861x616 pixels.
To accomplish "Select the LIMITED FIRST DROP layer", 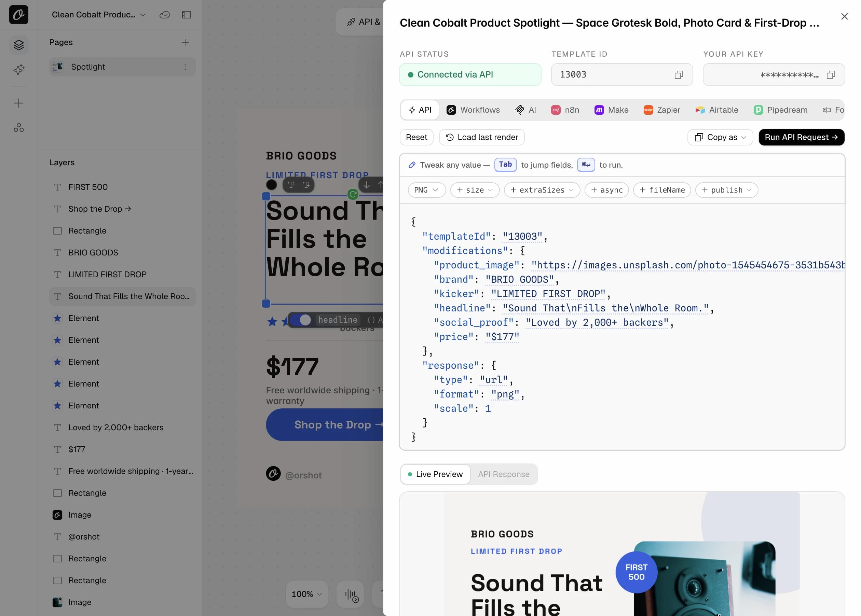I will pos(122,275).
